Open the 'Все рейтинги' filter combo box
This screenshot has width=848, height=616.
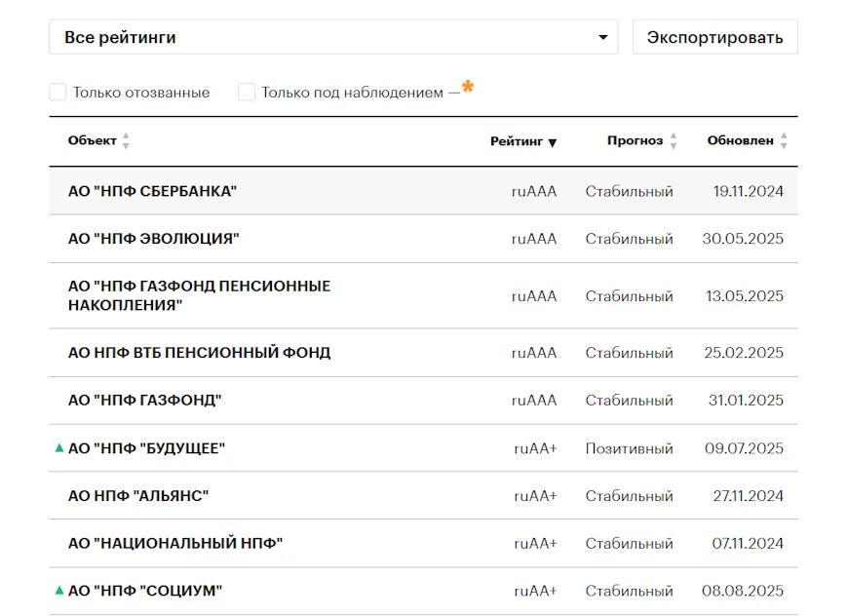(x=331, y=36)
